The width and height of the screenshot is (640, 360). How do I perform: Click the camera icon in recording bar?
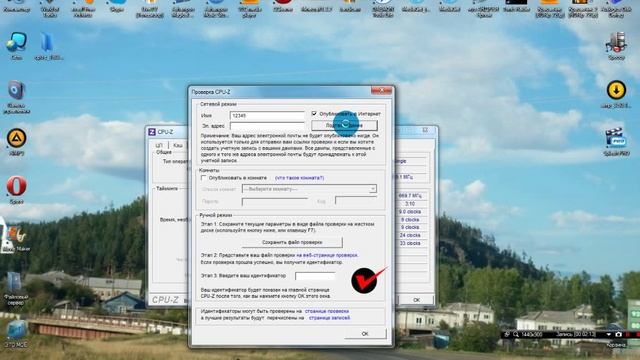point(618,334)
